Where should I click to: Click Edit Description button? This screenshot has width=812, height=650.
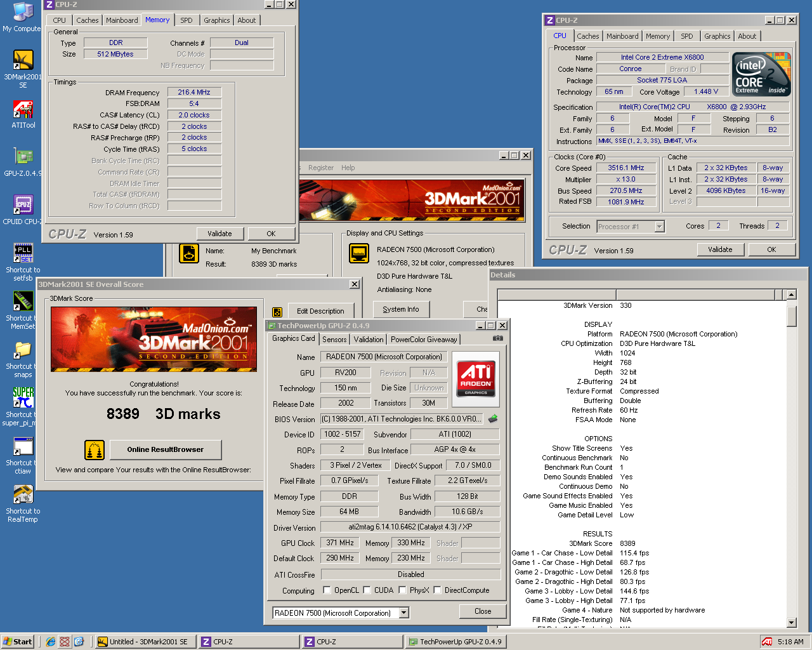[320, 311]
